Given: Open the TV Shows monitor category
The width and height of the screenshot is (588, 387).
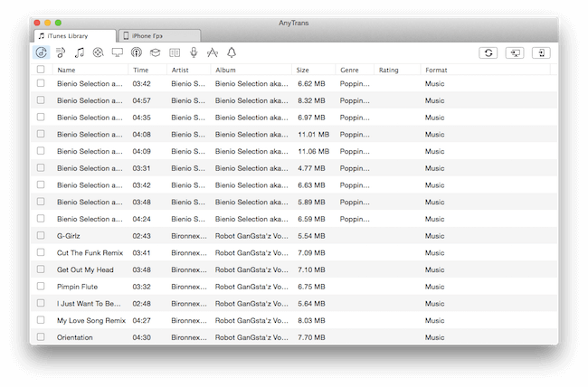Looking at the screenshot, I should 118,52.
